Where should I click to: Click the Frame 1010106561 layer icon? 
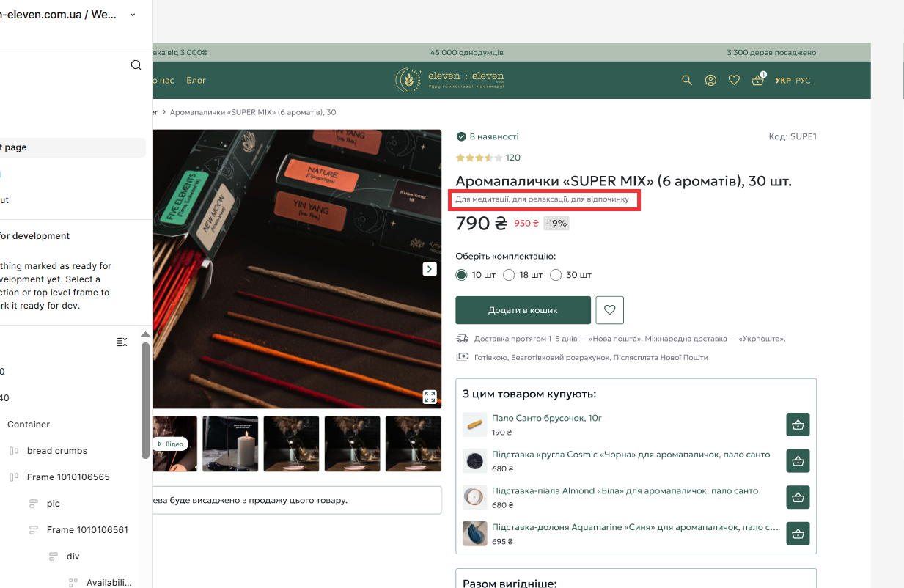[34, 530]
